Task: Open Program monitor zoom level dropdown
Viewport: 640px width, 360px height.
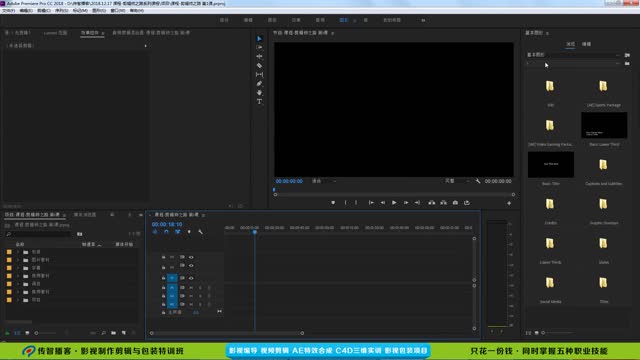Action: [324, 181]
